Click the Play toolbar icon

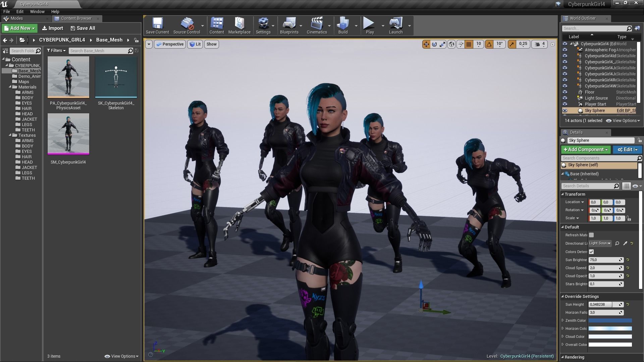tap(370, 26)
